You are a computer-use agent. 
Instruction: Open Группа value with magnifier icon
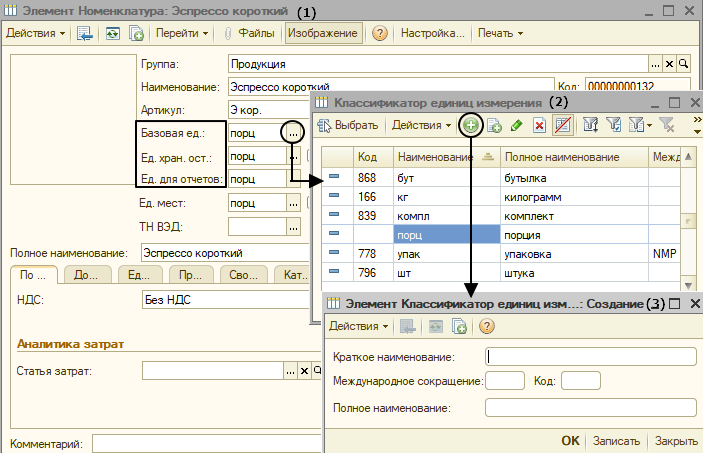683,64
